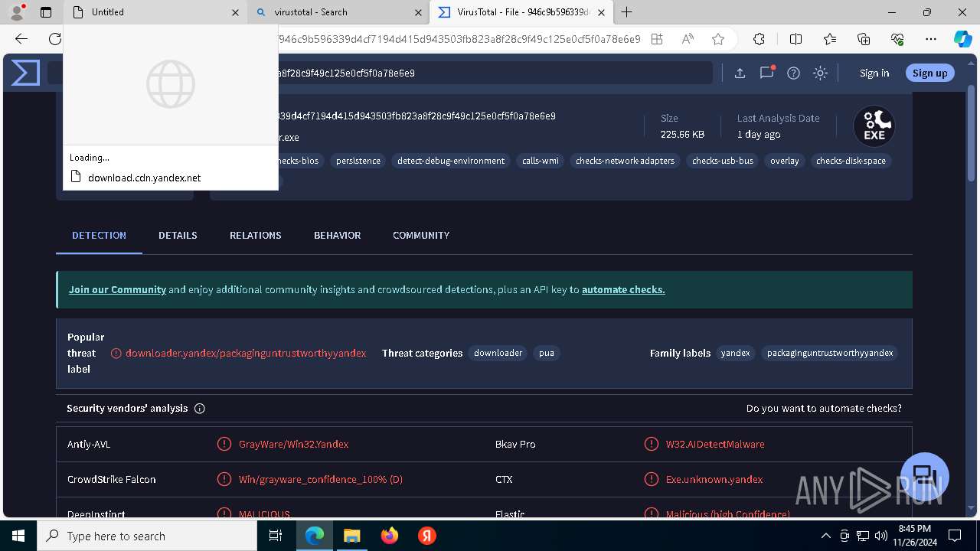Open Browser essentials icon
This screenshot has width=980, height=551.
click(x=897, y=39)
